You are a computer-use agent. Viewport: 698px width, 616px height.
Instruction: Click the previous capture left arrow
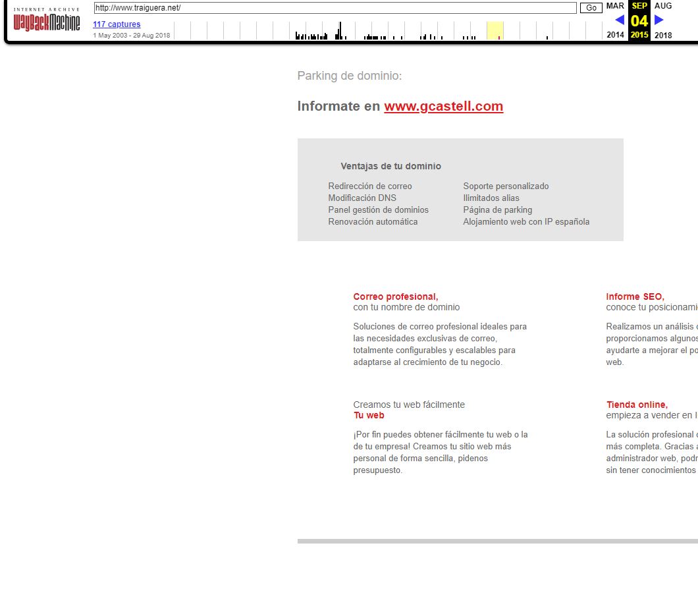[619, 20]
